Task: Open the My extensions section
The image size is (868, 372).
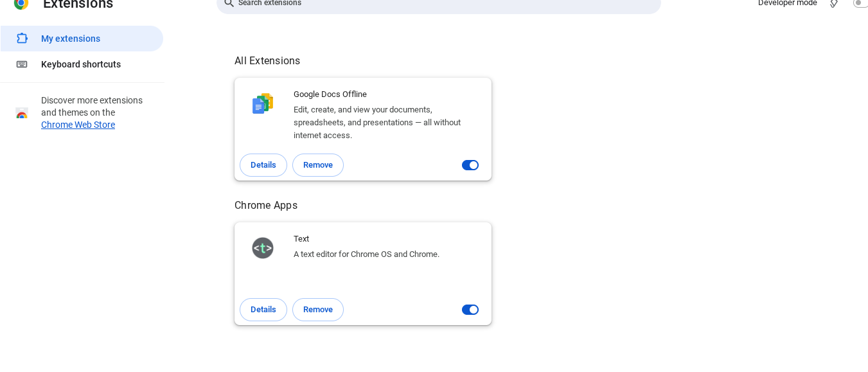Action: (x=82, y=39)
